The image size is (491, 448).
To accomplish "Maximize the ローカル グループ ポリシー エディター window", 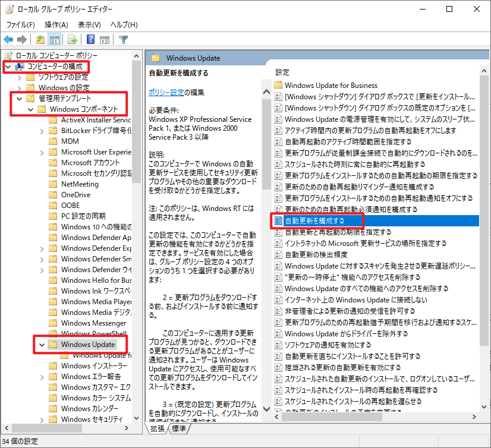I will click(x=449, y=9).
